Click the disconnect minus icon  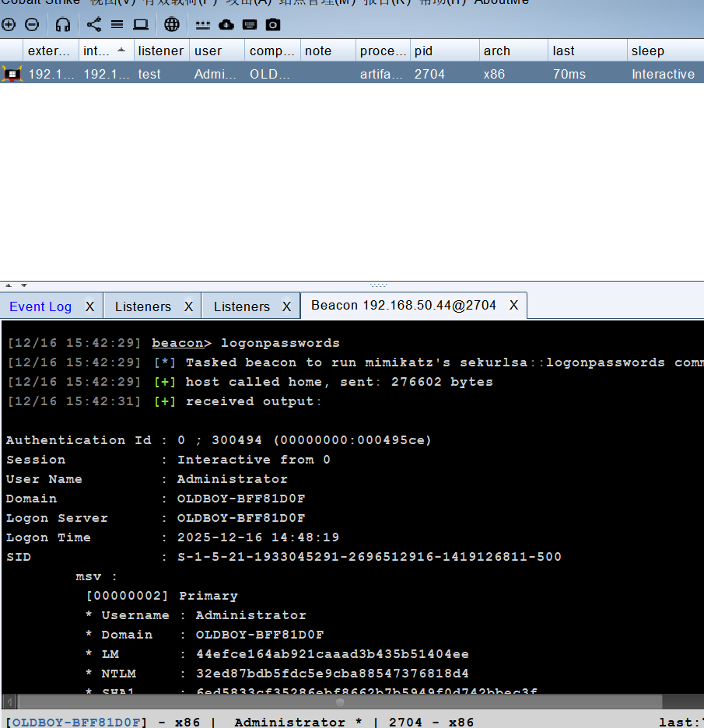point(32,25)
